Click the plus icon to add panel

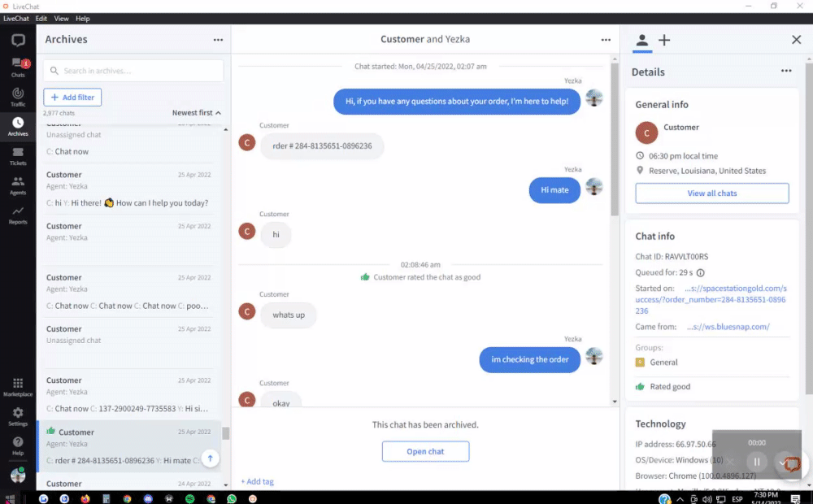[x=664, y=41]
